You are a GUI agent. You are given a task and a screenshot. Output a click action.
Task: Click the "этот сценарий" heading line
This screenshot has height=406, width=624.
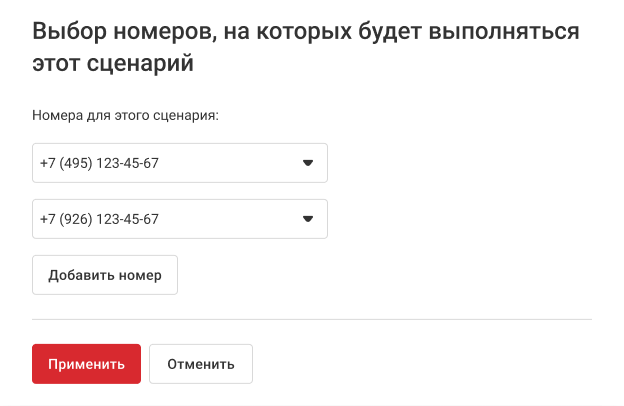tap(113, 65)
